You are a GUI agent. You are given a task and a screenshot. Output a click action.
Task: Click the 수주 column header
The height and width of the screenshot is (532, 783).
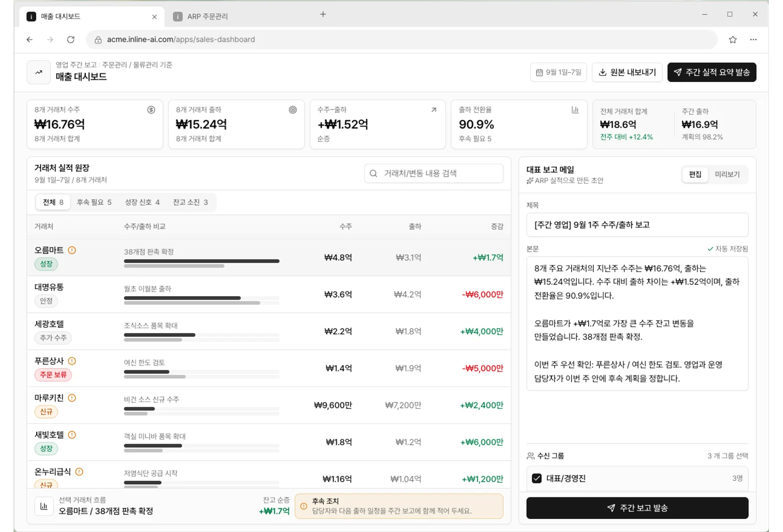345,227
